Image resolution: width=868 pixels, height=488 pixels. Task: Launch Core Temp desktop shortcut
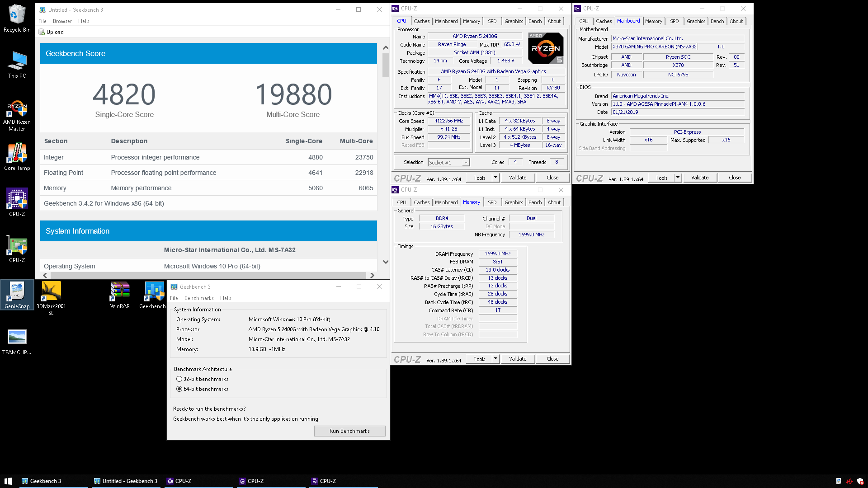click(x=17, y=157)
